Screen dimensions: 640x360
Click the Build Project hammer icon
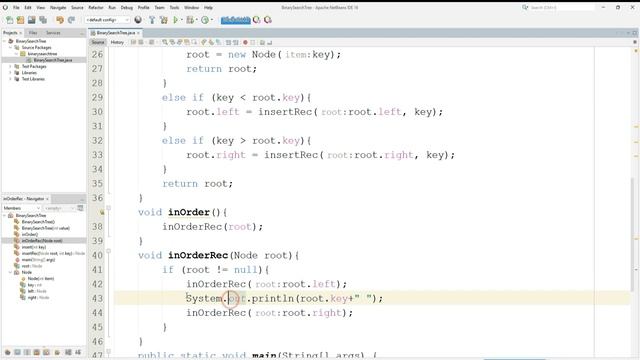(152, 20)
